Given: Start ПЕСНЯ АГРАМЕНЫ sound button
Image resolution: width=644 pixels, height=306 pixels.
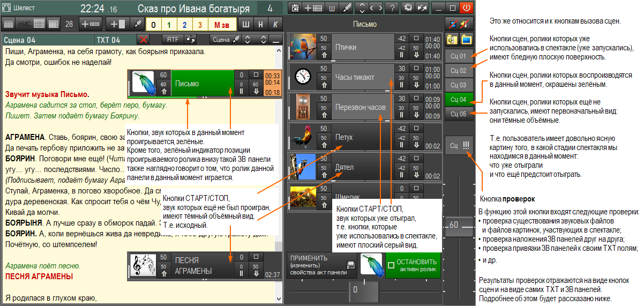Looking at the screenshot, I should point(203,265).
